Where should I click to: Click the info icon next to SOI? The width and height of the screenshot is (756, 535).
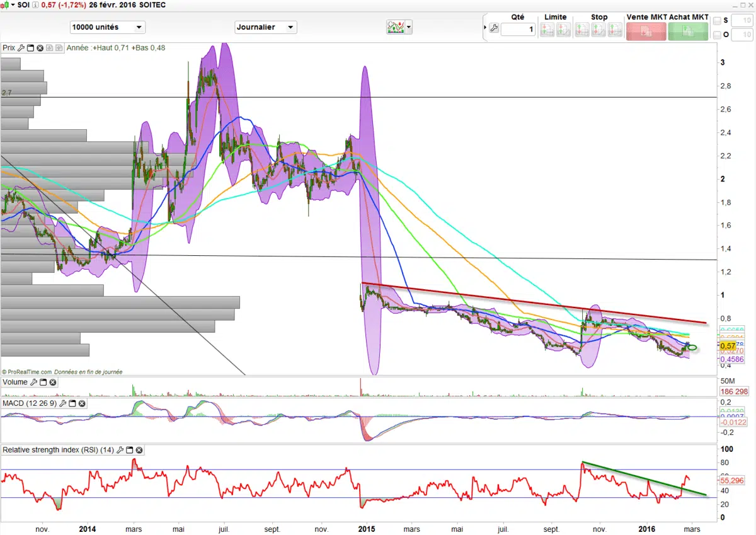(x=35, y=5)
